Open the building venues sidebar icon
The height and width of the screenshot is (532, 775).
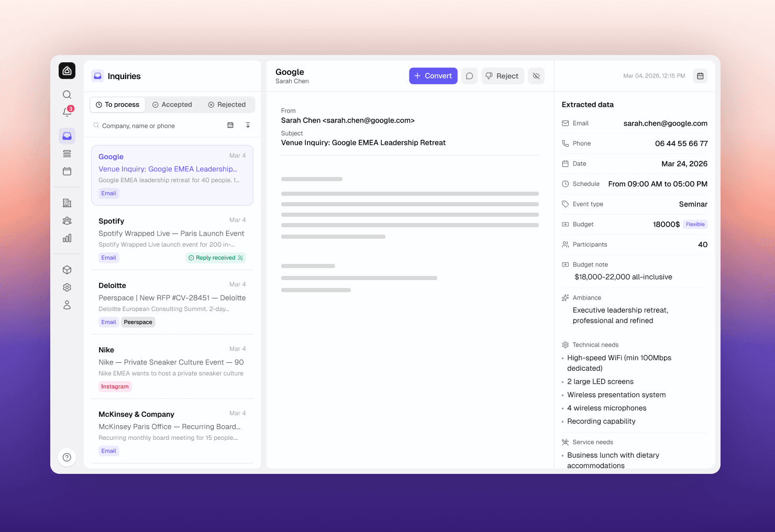pos(67,203)
